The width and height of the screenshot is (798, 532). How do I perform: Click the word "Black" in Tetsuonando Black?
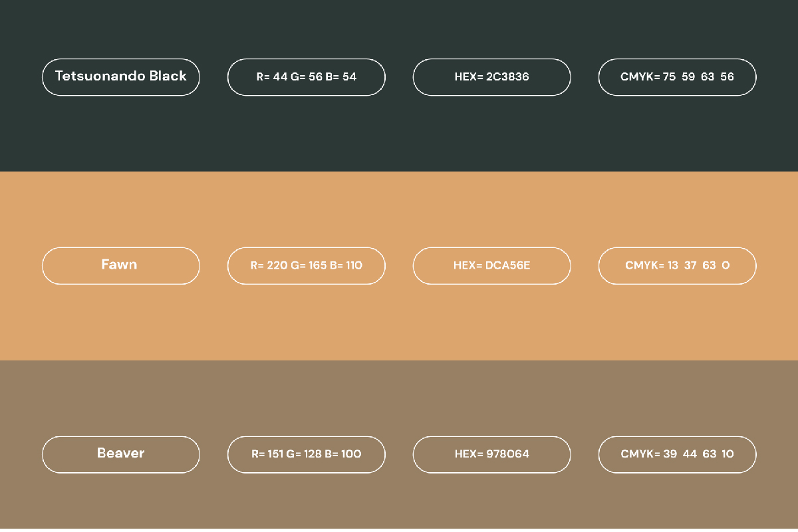[168, 76]
